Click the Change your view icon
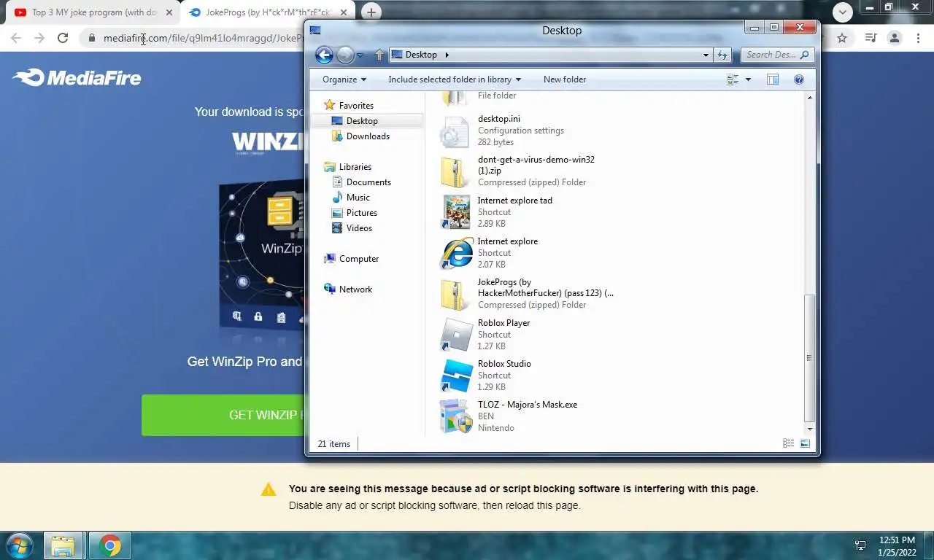Image resolution: width=934 pixels, height=560 pixels. tap(733, 79)
